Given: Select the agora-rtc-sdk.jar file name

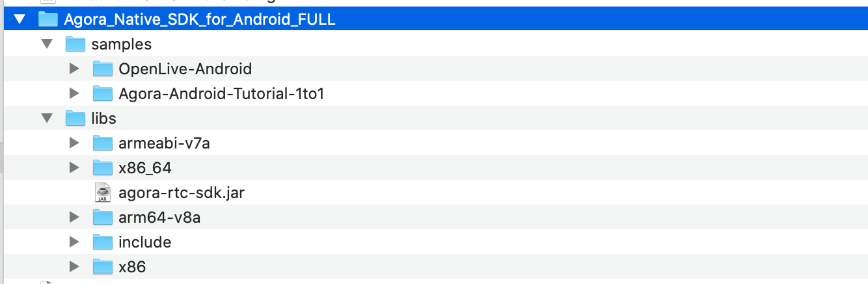Looking at the screenshot, I should tap(182, 193).
